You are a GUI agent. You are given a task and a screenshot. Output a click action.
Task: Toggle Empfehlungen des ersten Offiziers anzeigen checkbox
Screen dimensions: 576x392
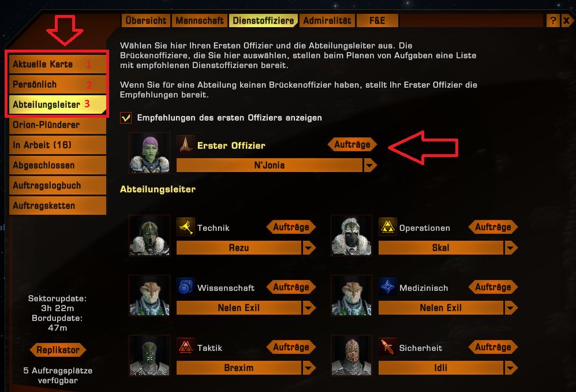click(x=126, y=118)
